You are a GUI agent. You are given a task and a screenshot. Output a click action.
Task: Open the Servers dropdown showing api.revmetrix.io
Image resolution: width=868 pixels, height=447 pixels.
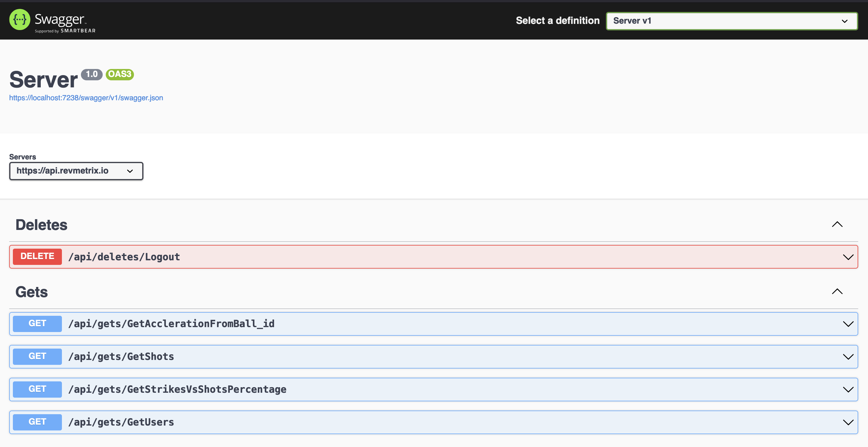pyautogui.click(x=76, y=171)
